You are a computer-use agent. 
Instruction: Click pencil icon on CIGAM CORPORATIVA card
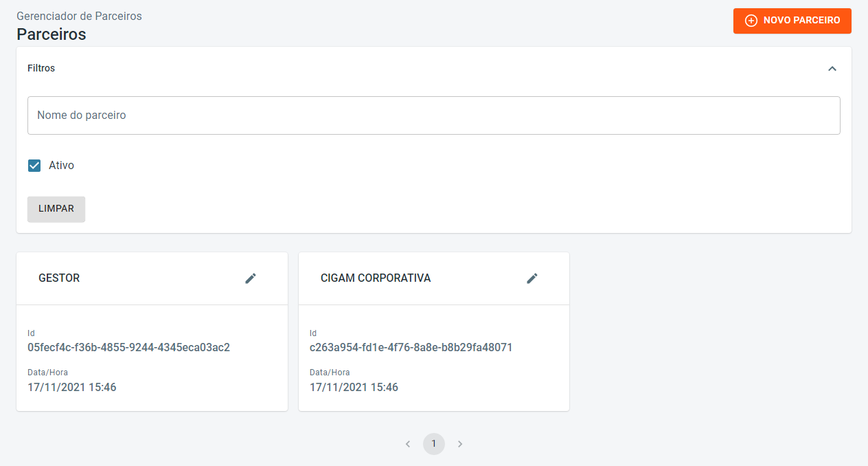pyautogui.click(x=532, y=278)
